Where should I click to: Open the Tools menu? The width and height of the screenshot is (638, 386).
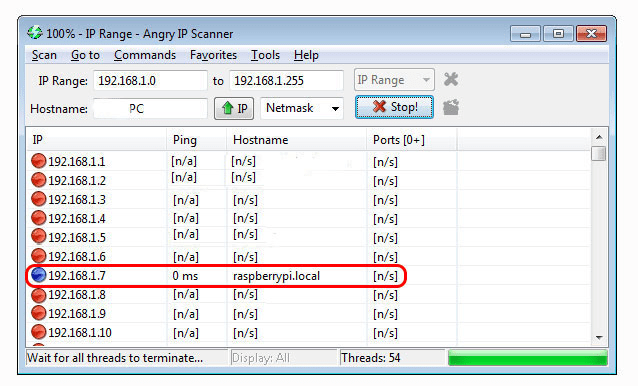pos(265,55)
